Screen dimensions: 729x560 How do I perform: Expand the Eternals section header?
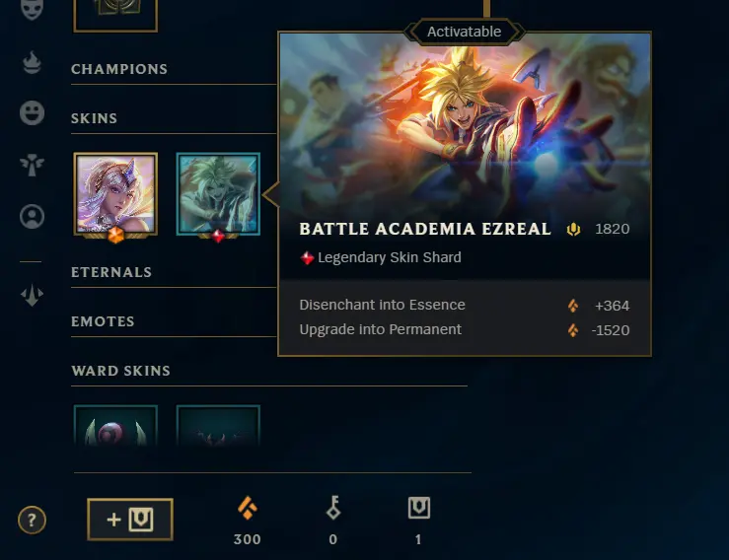(x=111, y=272)
